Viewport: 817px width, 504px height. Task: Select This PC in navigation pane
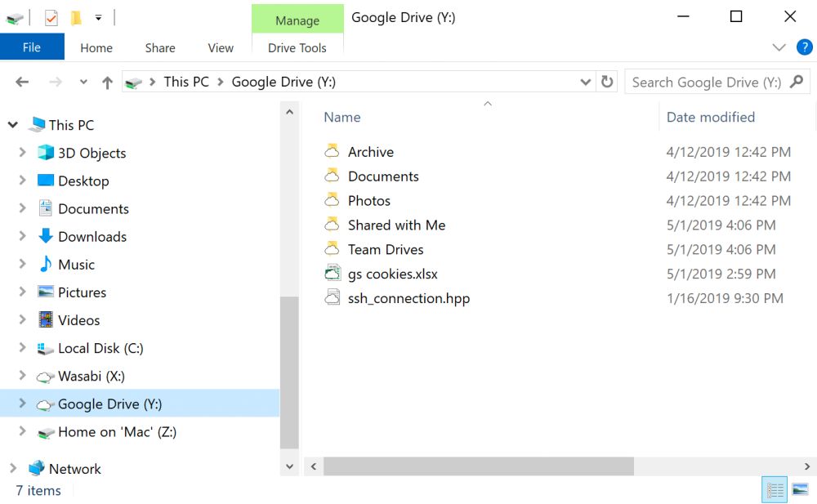point(71,125)
